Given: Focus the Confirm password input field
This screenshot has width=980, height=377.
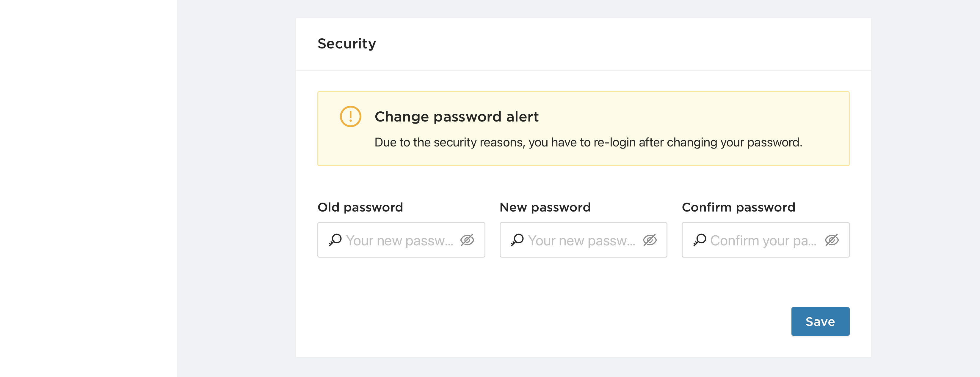Looking at the screenshot, I should [766, 240].
